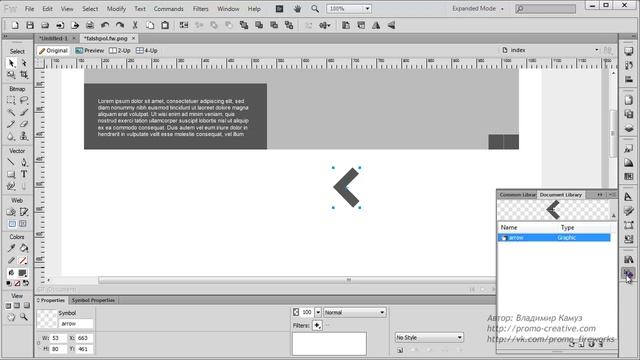
Task: Open the Commands menu
Action: pos(169,9)
